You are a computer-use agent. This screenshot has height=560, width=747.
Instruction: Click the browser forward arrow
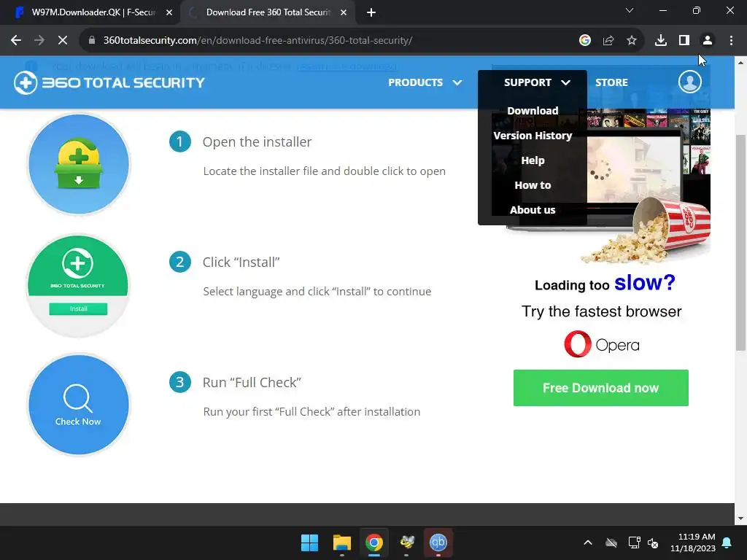click(x=39, y=41)
